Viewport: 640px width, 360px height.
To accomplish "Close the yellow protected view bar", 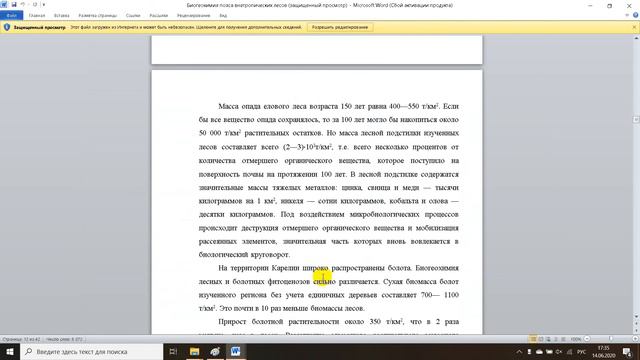I will (634, 27).
